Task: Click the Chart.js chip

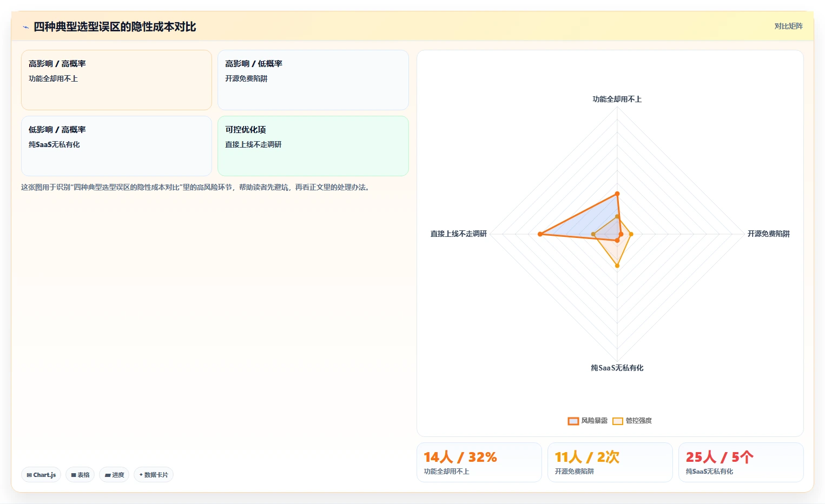Action: (x=41, y=475)
